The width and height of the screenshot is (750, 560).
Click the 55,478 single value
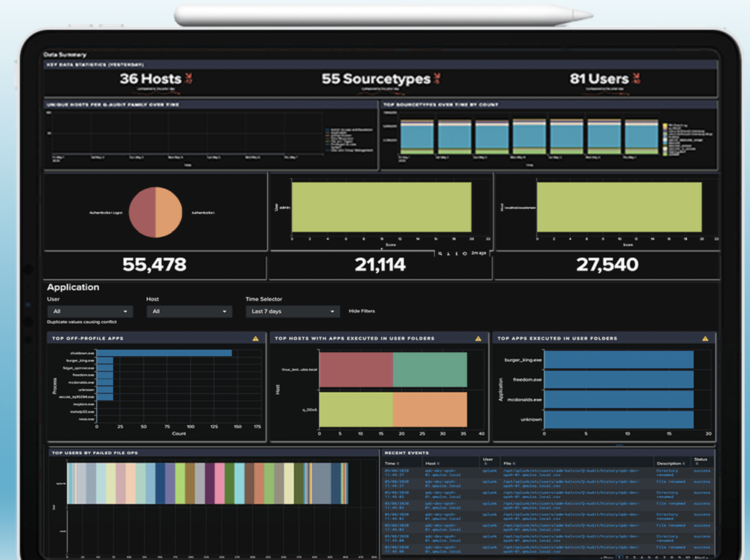tap(154, 265)
